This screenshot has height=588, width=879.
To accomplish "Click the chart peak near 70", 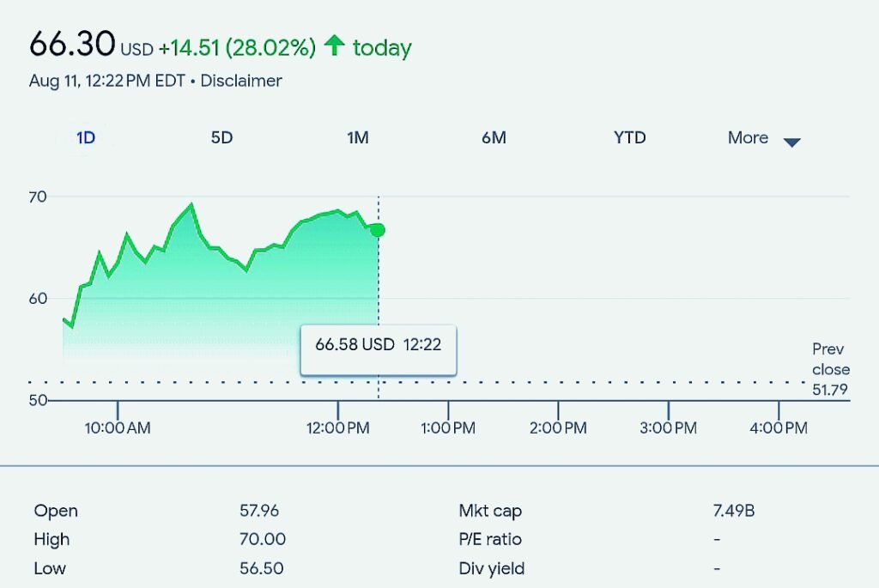I will pos(191,204).
